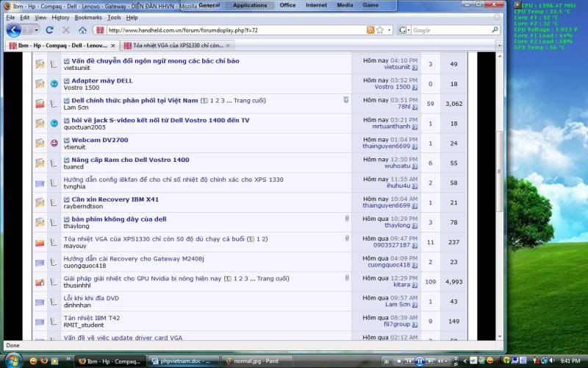Screen dimensions: 588x368
Task: Click the Trang cuối link of Dell Việt Nam thread
Action: pos(250,100)
